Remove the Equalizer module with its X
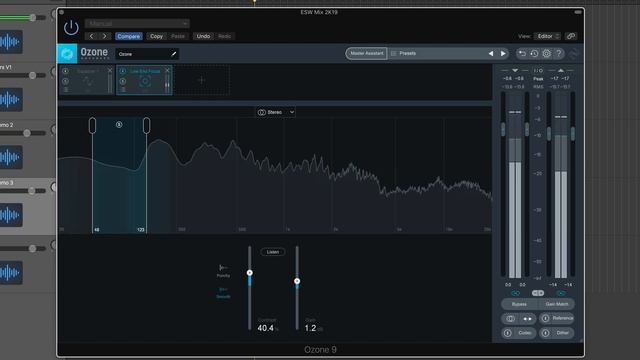 pyautogui.click(x=110, y=71)
